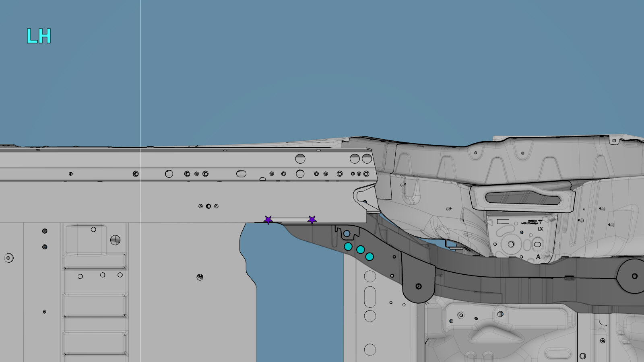Click the round hole at far-right arm end
The image size is (644, 362).
pos(634,276)
